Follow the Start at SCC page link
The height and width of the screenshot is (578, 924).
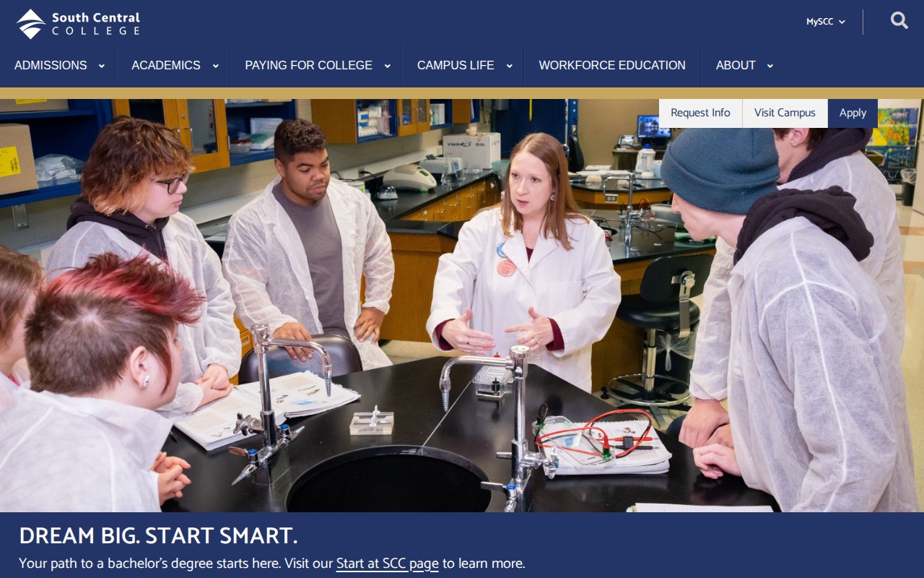coord(388,564)
